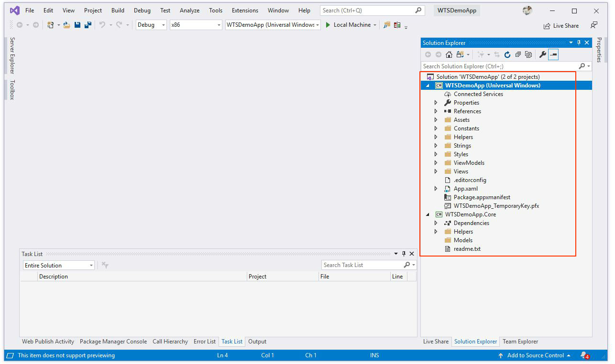Image resolution: width=615 pixels, height=364 pixels.
Task: Select Package.appxmanifest file
Action: [x=482, y=197]
